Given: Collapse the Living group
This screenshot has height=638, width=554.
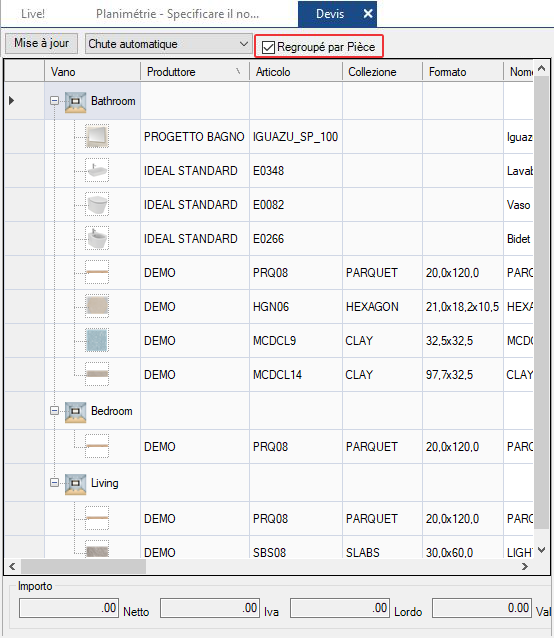Looking at the screenshot, I should (x=54, y=483).
